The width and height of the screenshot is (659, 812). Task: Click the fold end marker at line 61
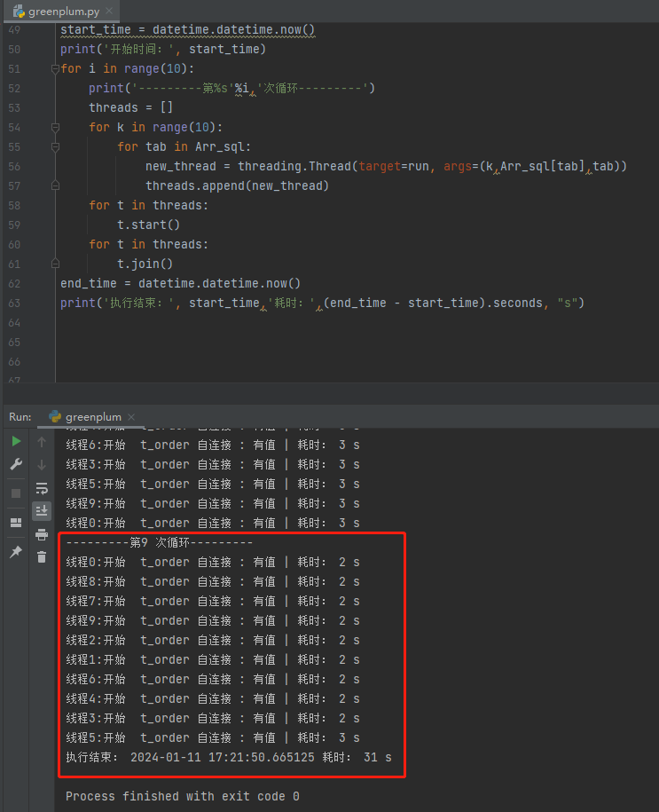(x=55, y=264)
